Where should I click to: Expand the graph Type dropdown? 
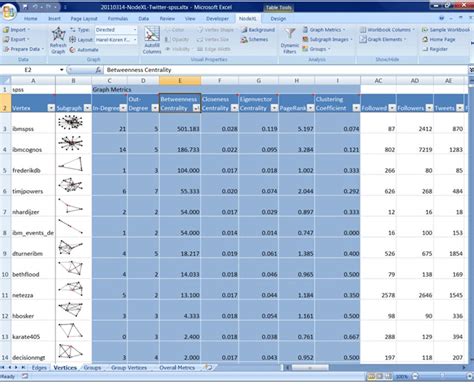click(135, 30)
